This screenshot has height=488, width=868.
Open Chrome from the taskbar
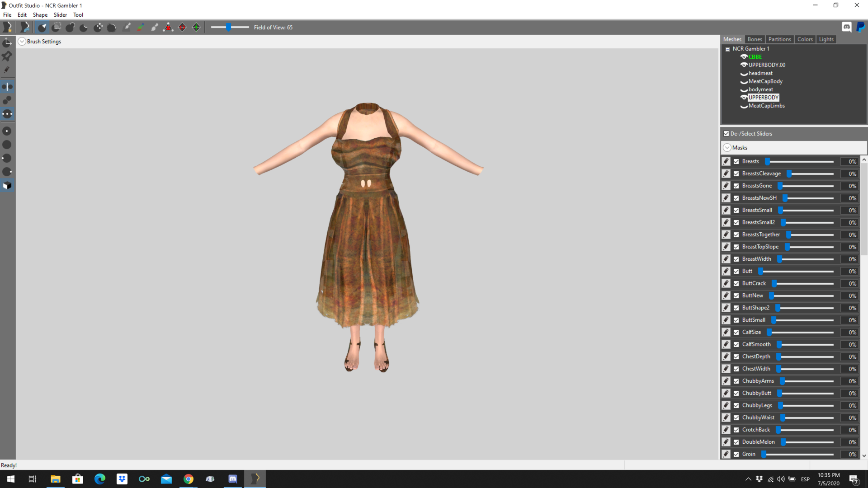[188, 479]
